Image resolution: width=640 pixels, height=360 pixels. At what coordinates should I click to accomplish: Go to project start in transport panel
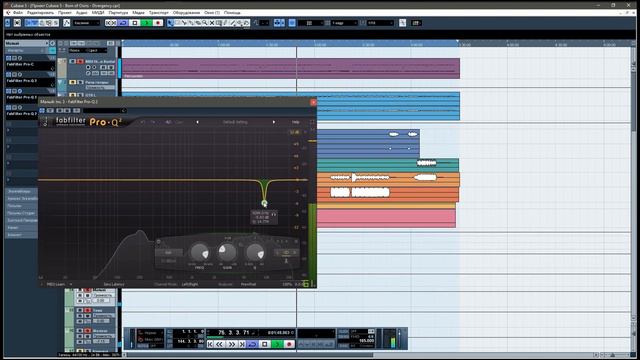(210, 344)
